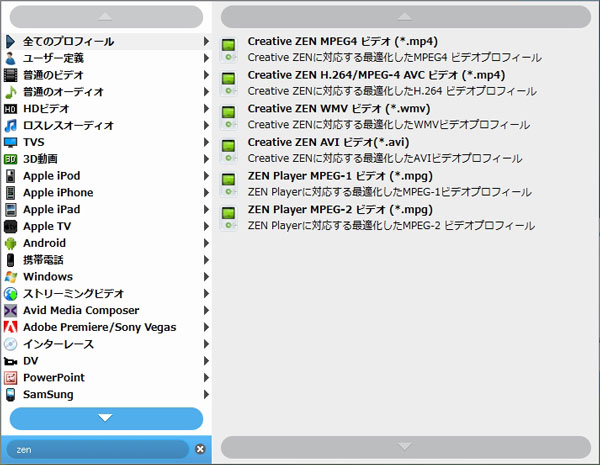Expand the Apple iPhone submenu arrow
This screenshot has height=465, width=600.
[206, 193]
